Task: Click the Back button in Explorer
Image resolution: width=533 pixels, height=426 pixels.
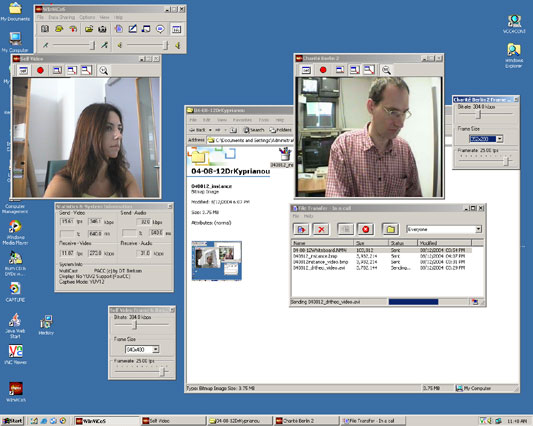Action: [x=197, y=130]
